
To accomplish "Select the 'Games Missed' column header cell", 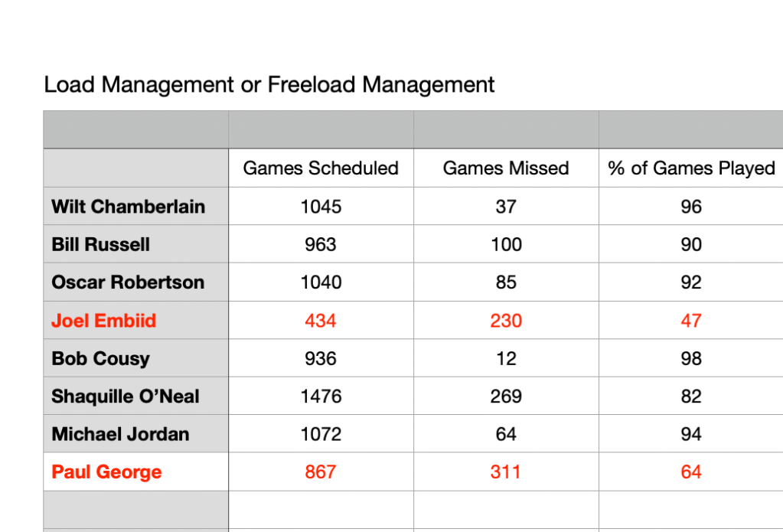I will point(506,168).
